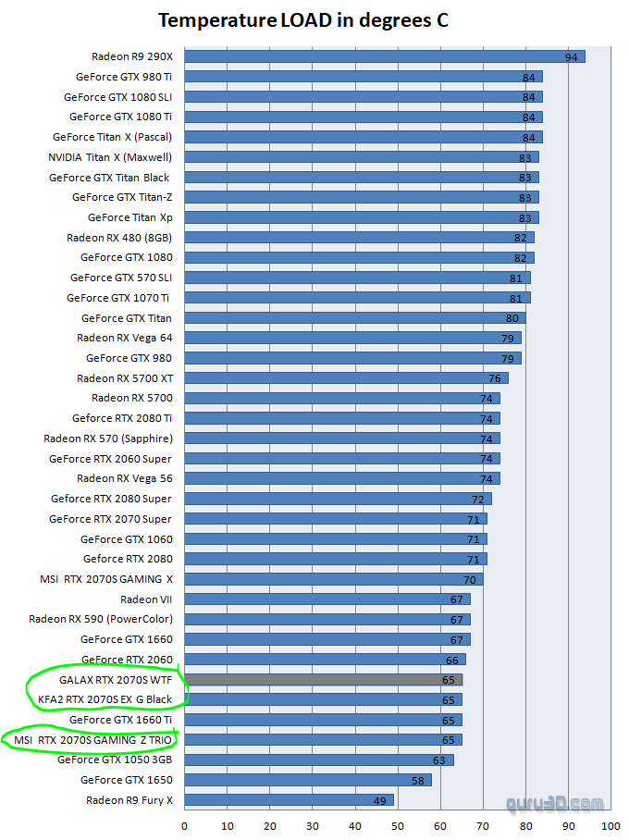The image size is (629, 840).
Task: Click the 'GeForce GTX 980' label
Action: pyautogui.click(x=129, y=358)
